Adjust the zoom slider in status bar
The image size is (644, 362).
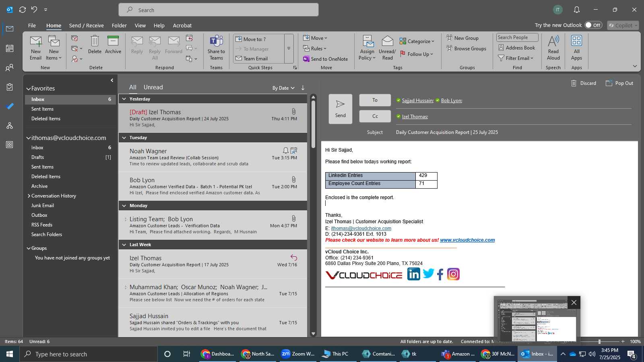[x=599, y=341]
